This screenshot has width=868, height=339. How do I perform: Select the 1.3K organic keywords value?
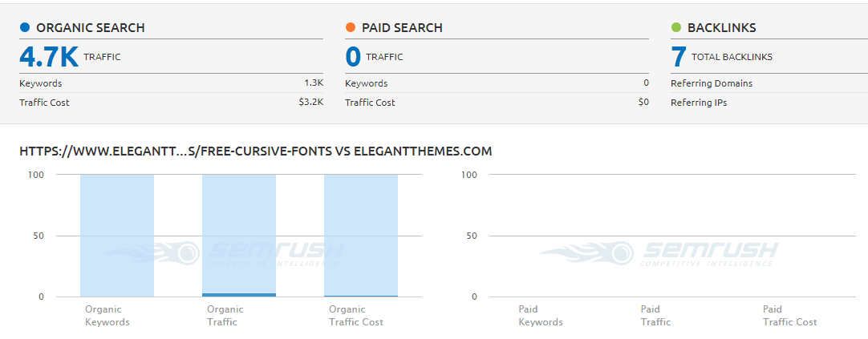314,83
